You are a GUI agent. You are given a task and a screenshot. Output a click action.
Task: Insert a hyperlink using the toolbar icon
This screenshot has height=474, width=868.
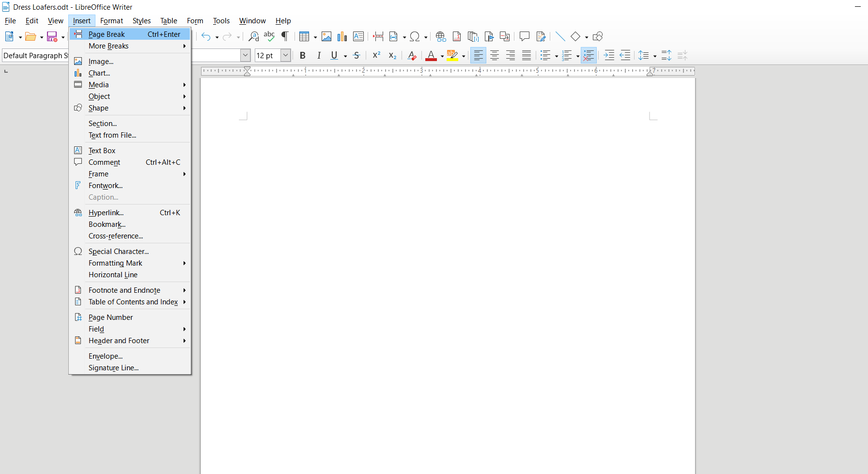pos(440,36)
